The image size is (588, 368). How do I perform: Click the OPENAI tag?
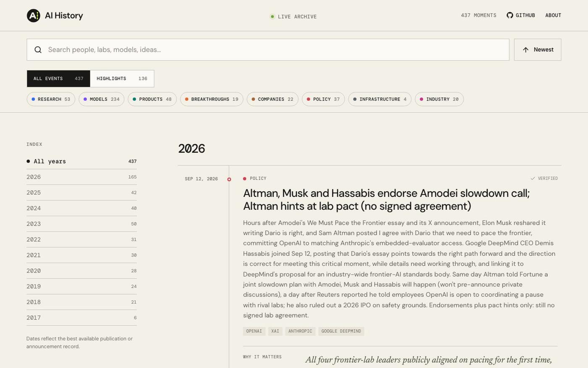[254, 331]
